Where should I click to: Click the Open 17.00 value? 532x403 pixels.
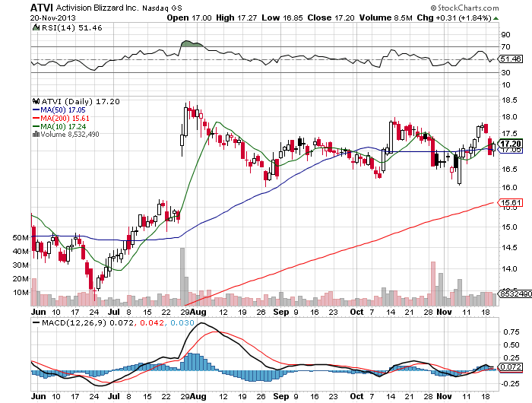tap(189, 17)
